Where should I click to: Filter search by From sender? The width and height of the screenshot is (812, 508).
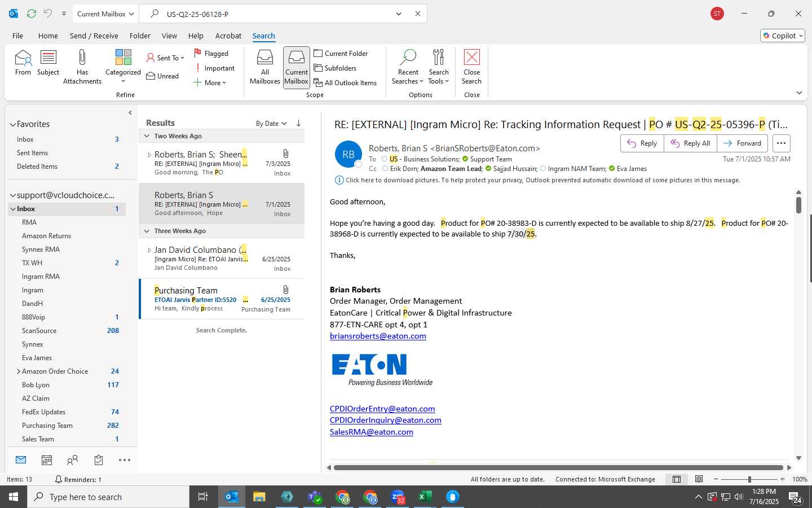pyautogui.click(x=23, y=63)
